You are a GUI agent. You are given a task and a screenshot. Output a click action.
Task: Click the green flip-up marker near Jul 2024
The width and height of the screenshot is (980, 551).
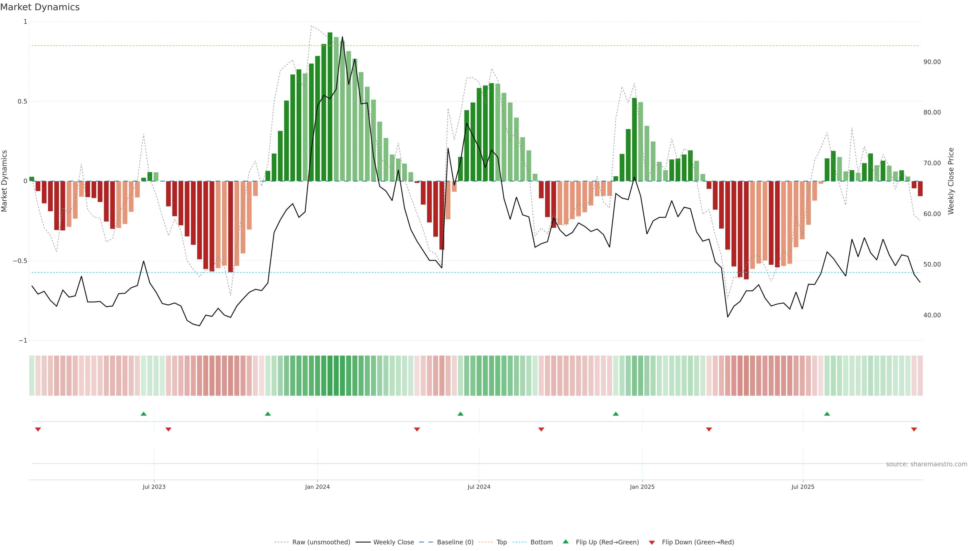[x=460, y=414]
